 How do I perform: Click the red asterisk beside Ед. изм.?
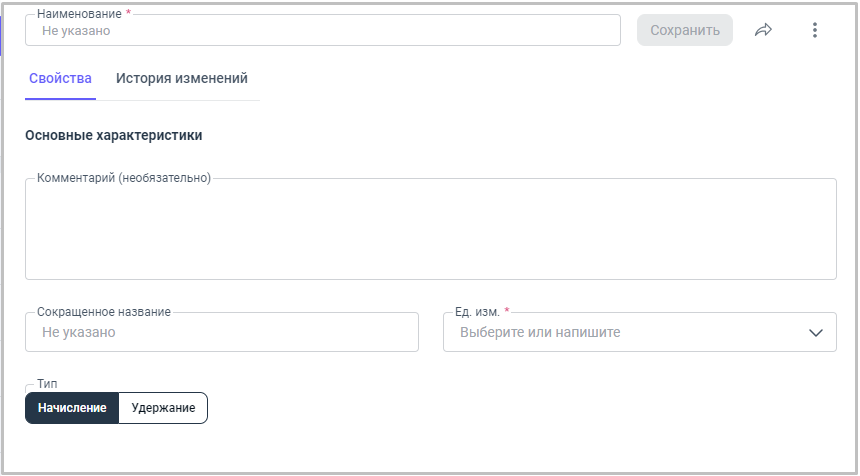[507, 311]
